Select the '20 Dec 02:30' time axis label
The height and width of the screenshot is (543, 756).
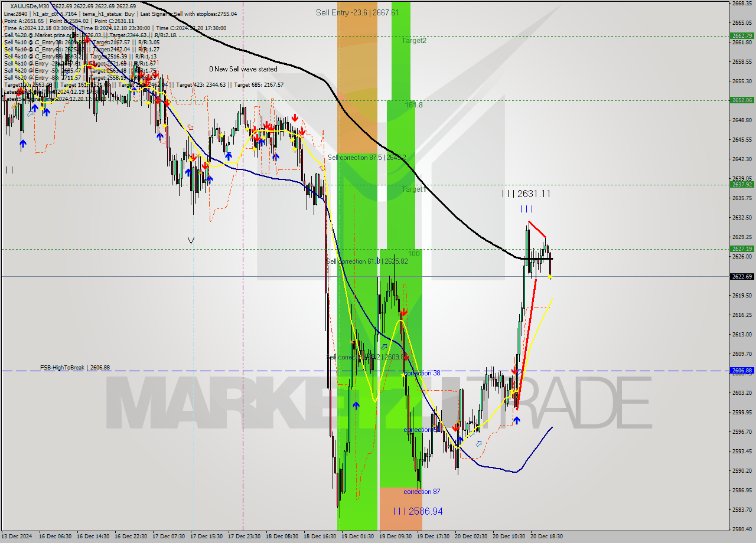pyautogui.click(x=471, y=537)
